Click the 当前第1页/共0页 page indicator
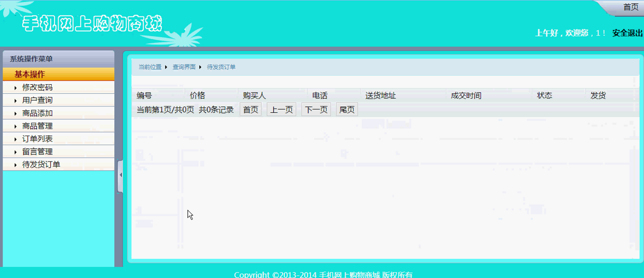Image resolution: width=644 pixels, height=278 pixels. pos(165,110)
